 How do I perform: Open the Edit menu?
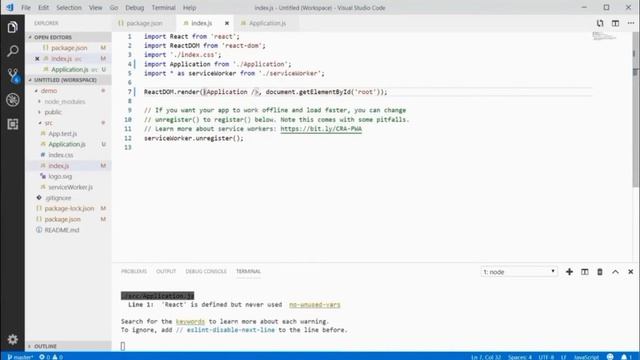click(43, 8)
